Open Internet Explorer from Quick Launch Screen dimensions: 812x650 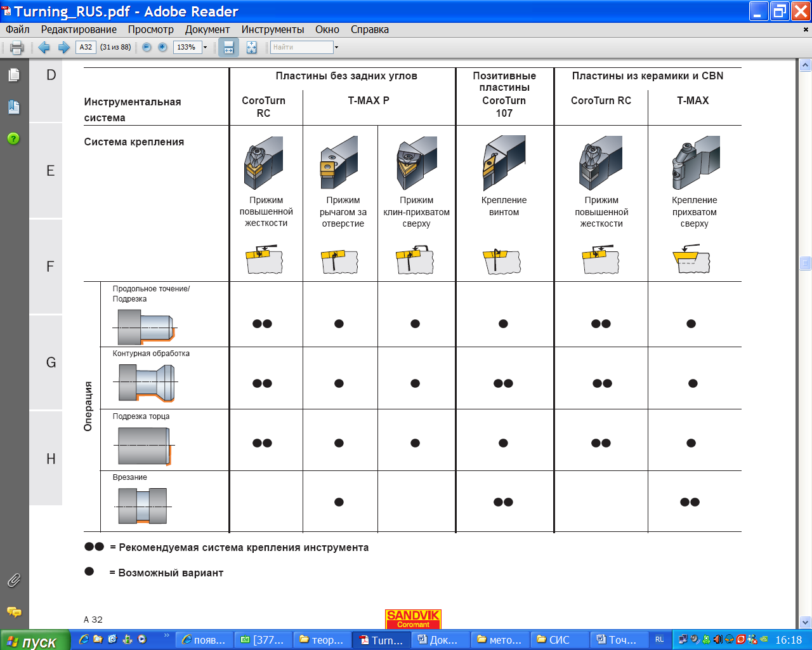83,640
